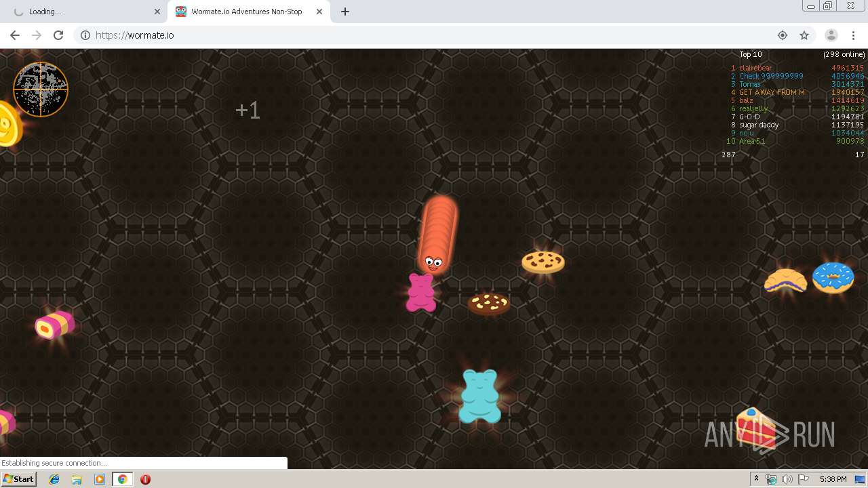Click sugar daddy leaderboard entry

[759, 125]
